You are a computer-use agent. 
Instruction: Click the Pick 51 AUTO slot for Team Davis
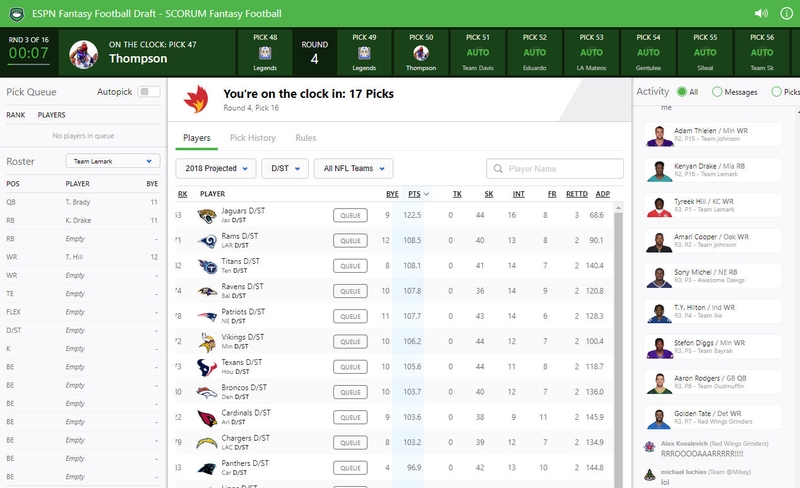pyautogui.click(x=478, y=53)
